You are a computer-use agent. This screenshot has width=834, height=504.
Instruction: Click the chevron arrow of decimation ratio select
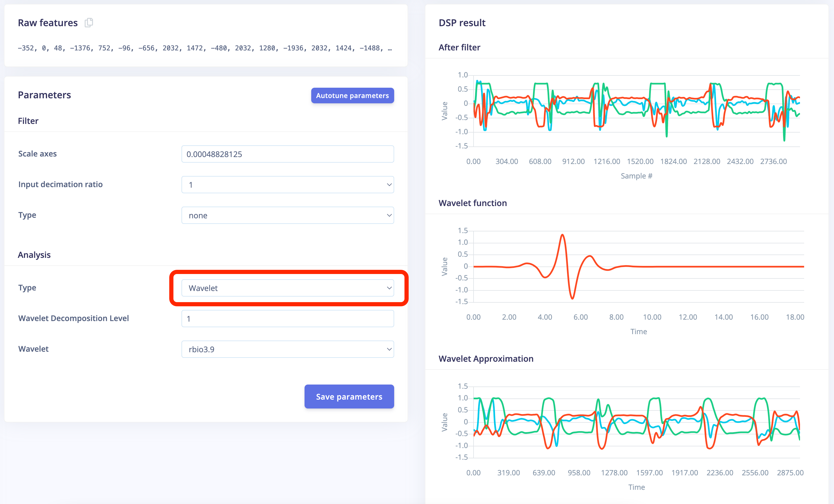pyautogui.click(x=389, y=185)
